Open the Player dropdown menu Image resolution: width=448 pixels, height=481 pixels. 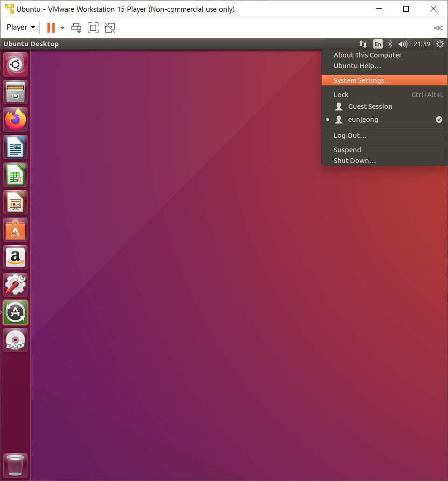(21, 27)
